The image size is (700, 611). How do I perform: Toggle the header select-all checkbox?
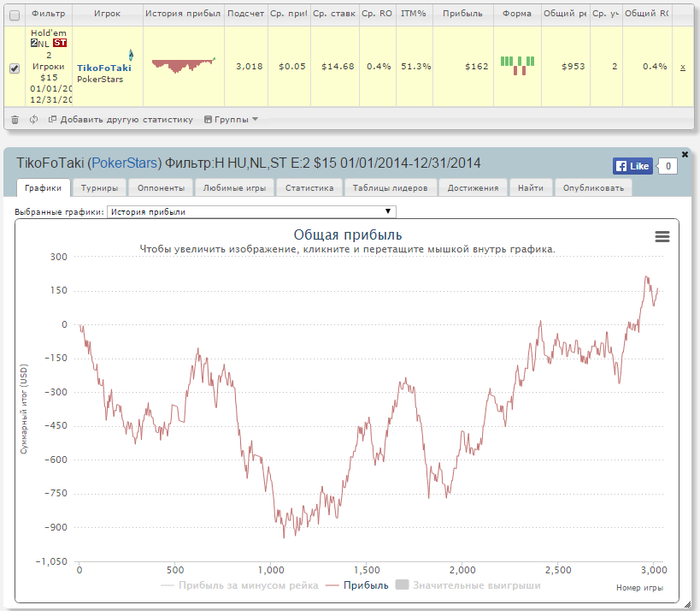[x=15, y=16]
